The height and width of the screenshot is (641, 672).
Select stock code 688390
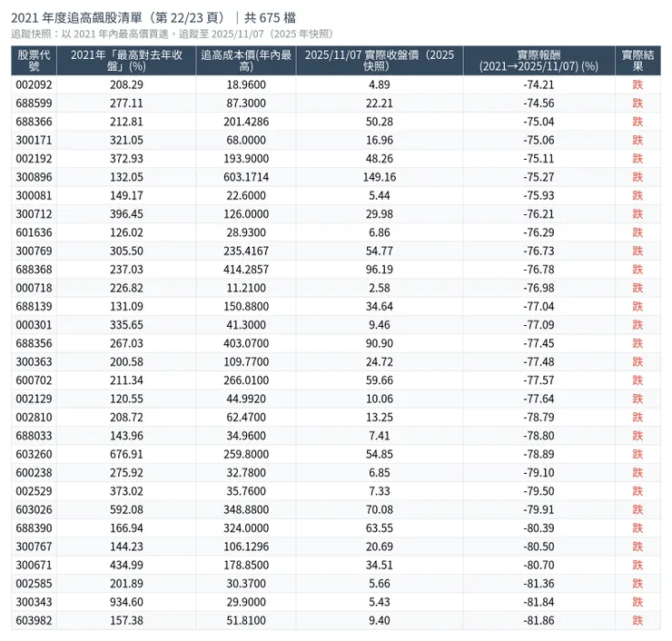34,528
